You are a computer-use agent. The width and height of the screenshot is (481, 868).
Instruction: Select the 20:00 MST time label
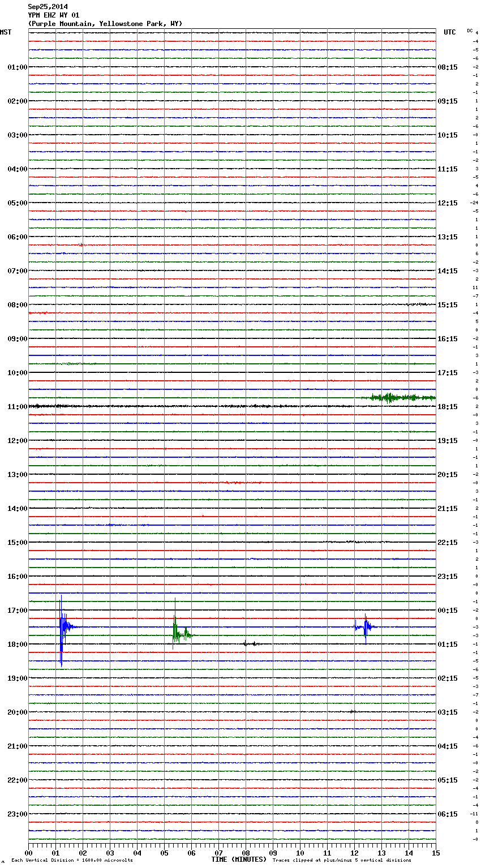18,712
